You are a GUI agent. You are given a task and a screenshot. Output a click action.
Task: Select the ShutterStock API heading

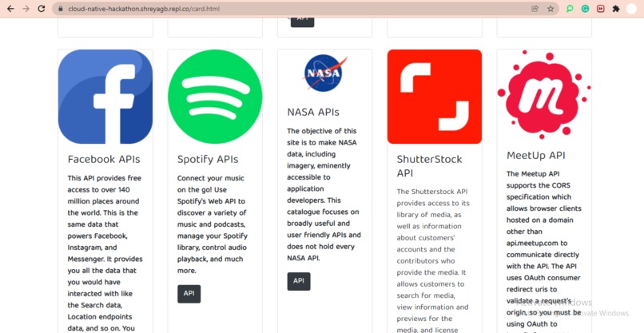pos(430,166)
